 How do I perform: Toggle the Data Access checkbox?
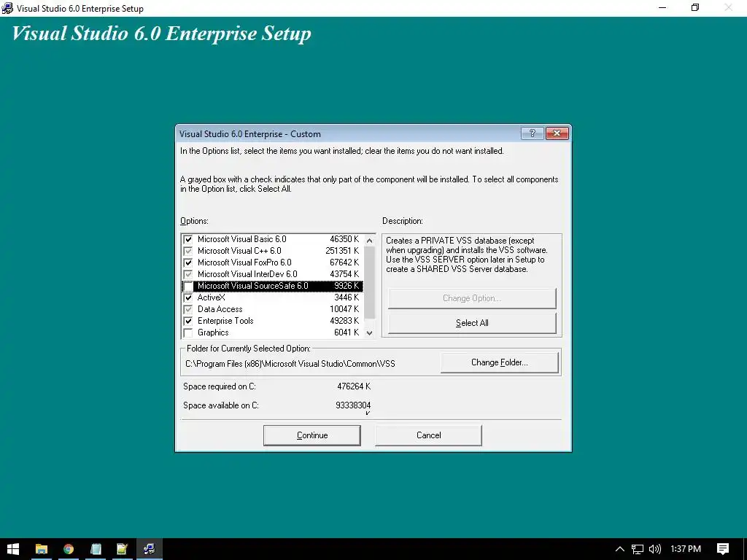click(x=188, y=309)
